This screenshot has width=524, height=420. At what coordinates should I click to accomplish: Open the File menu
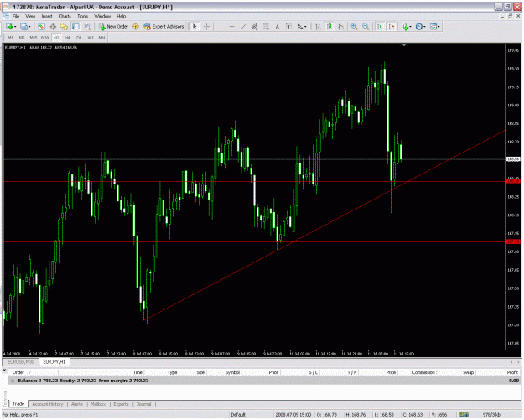pyautogui.click(x=16, y=16)
